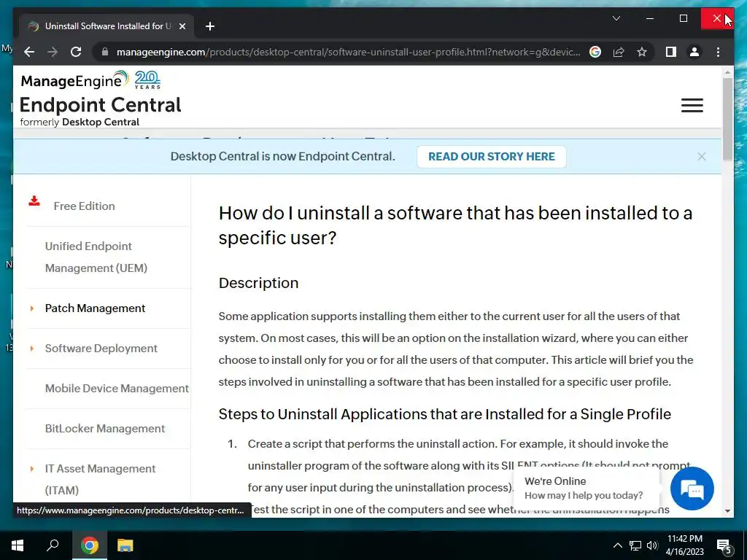747x560 pixels.
Task: Click the Description heading
Action: click(x=258, y=283)
